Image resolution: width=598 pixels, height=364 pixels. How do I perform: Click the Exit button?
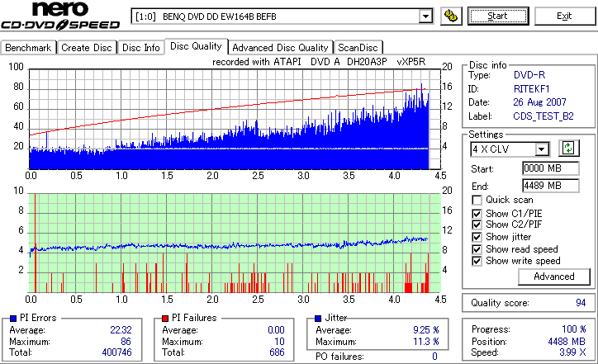tap(564, 16)
